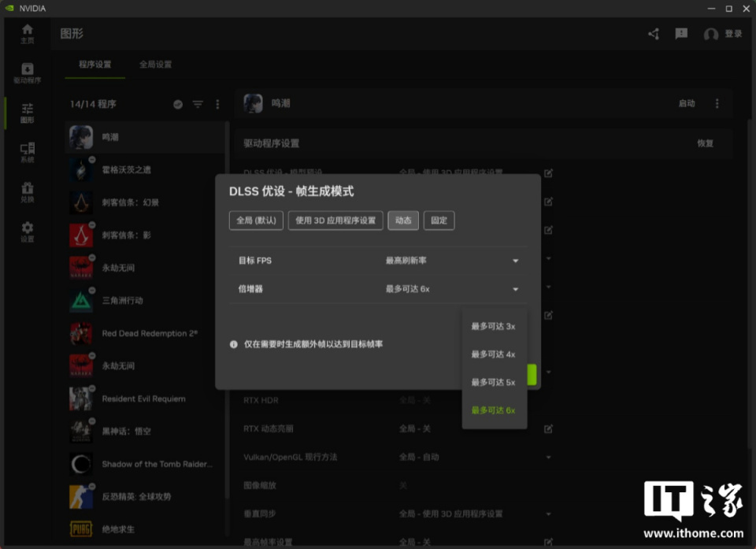The height and width of the screenshot is (549, 756).
Task: Open the 主页 (Home) sidebar icon
Action: coord(26,33)
